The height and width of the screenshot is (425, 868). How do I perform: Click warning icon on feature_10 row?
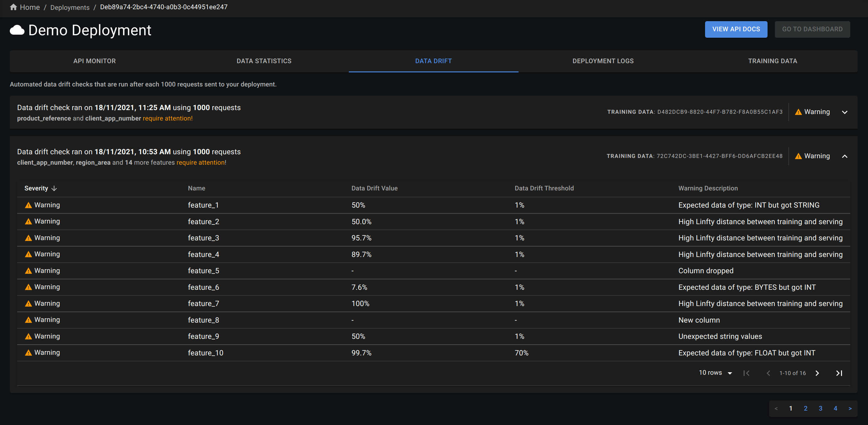pyautogui.click(x=29, y=353)
